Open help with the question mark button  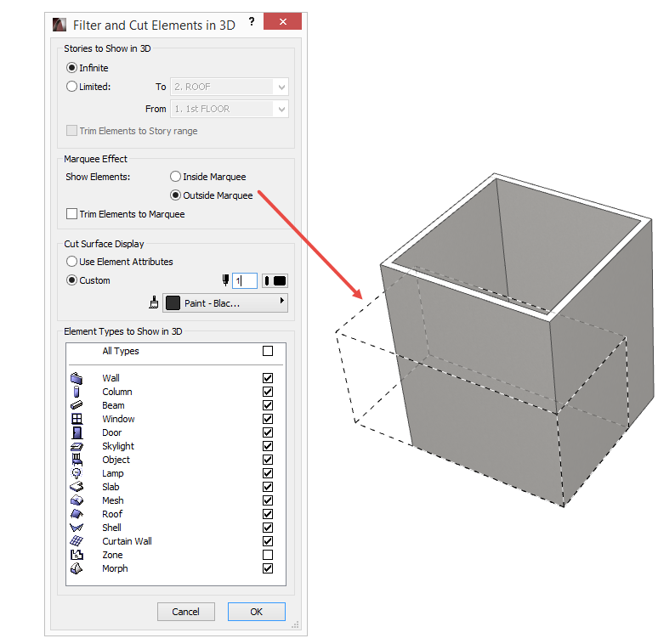(252, 21)
